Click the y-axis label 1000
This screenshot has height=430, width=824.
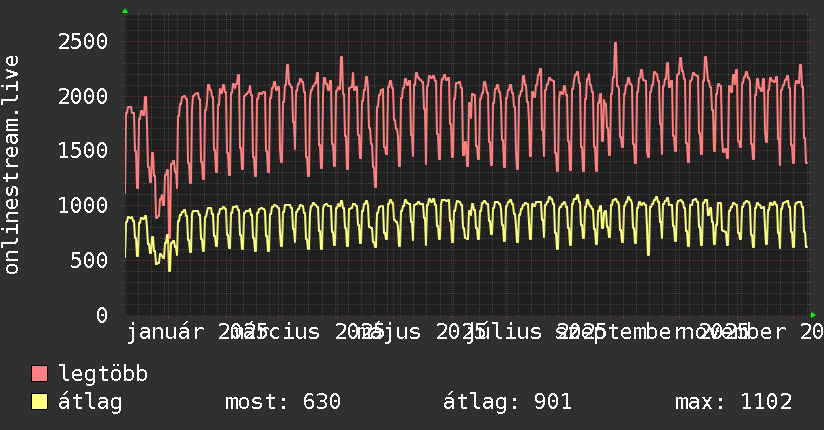pos(83,206)
